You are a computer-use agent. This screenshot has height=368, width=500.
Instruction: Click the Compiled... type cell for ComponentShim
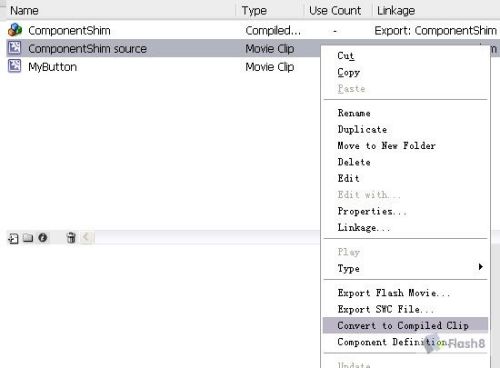(273, 31)
